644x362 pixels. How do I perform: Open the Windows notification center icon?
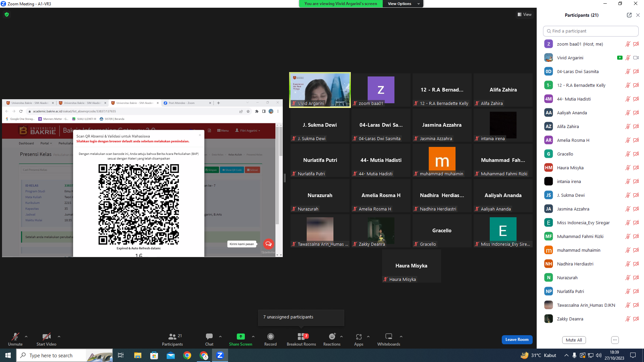(x=633, y=355)
